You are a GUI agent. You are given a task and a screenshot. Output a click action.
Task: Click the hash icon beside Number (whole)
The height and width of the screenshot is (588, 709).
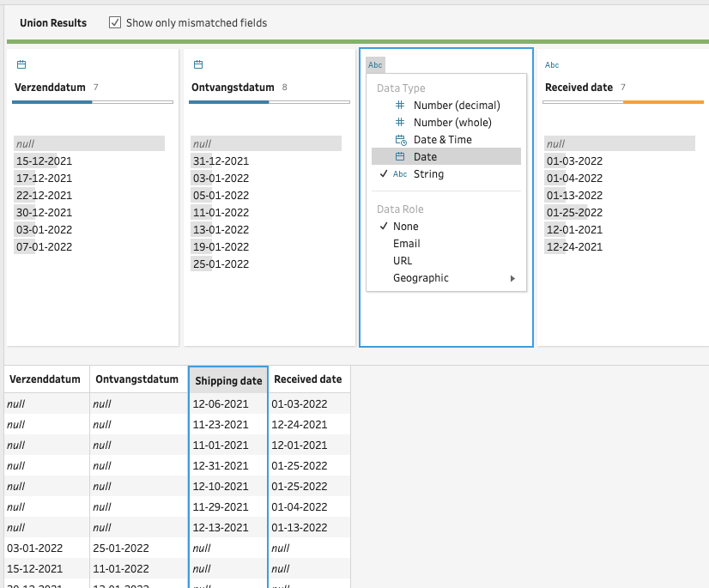click(x=400, y=123)
